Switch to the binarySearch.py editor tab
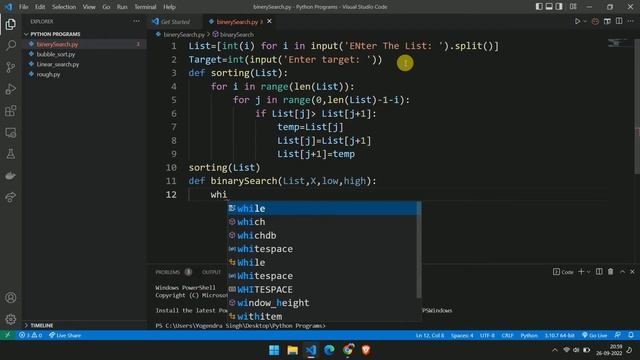Viewport: 640px width, 360px height. pos(237,22)
